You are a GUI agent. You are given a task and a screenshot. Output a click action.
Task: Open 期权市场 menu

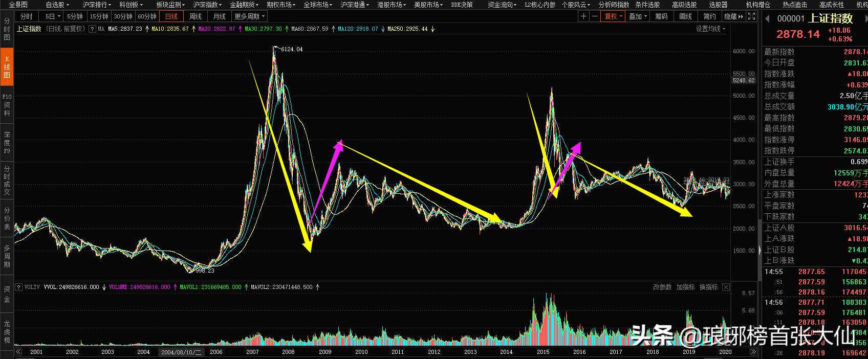tap(281, 5)
